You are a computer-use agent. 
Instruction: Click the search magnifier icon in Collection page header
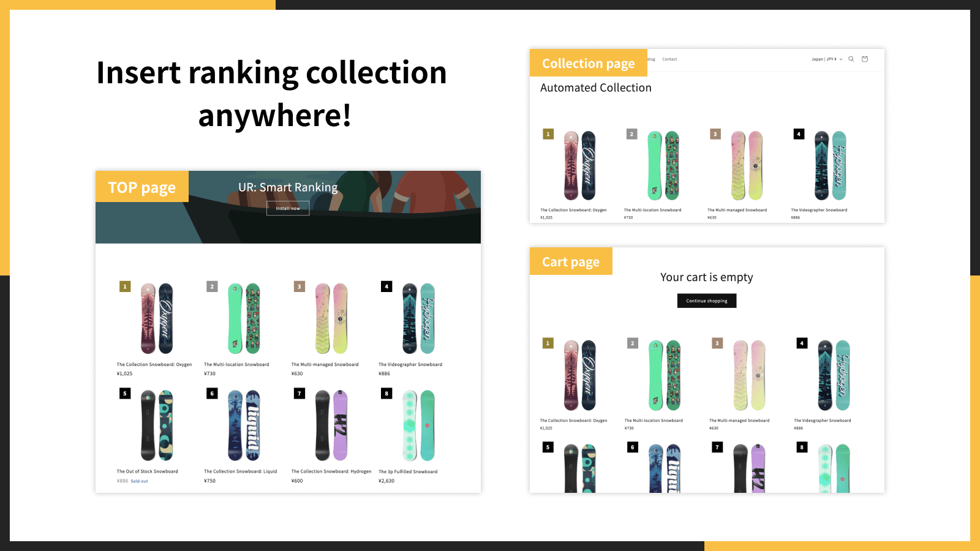[x=851, y=59]
